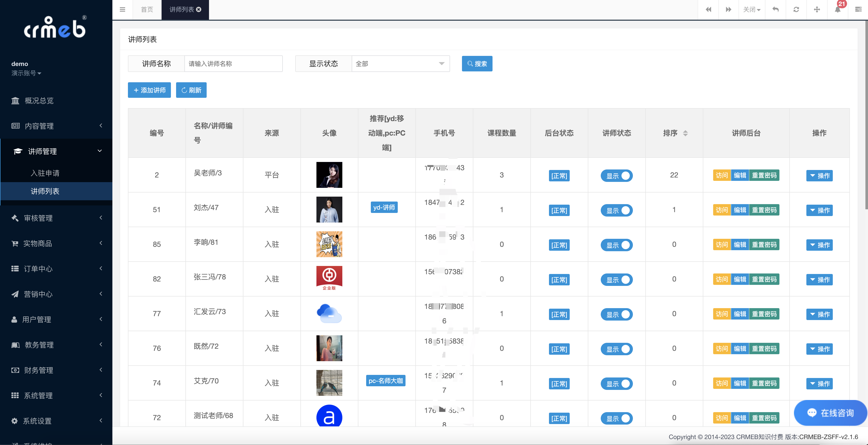Click the refresh page icon in top bar
This screenshot has width=868, height=445.
(x=796, y=9)
